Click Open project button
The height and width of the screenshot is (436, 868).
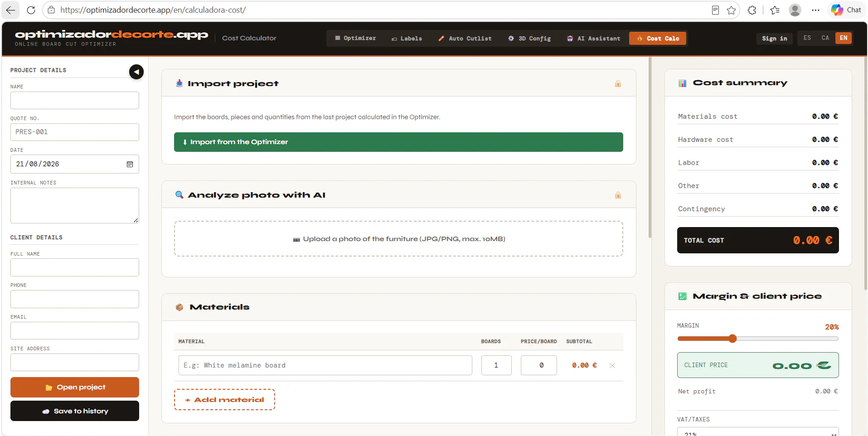click(x=75, y=387)
